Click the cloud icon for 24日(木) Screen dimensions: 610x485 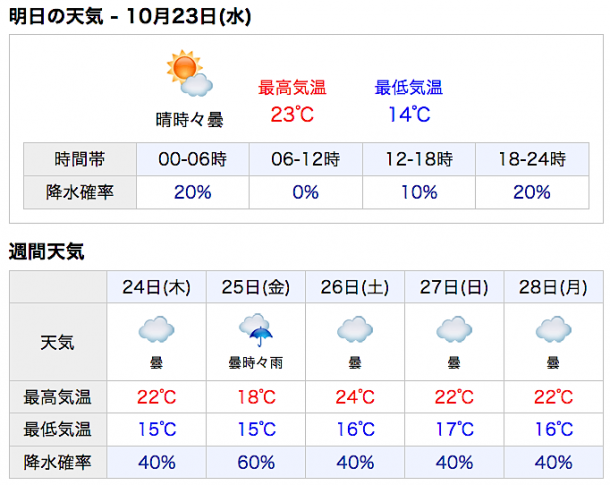tap(156, 329)
